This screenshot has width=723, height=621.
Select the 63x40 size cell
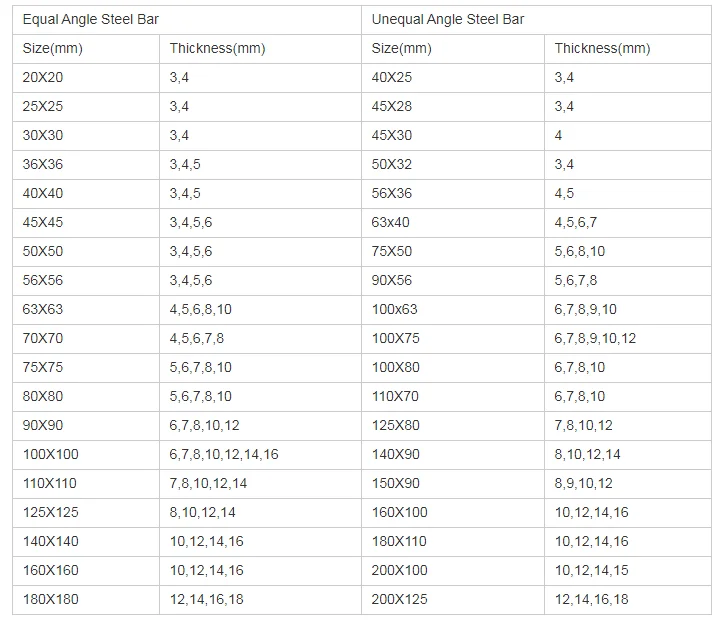[390, 222]
